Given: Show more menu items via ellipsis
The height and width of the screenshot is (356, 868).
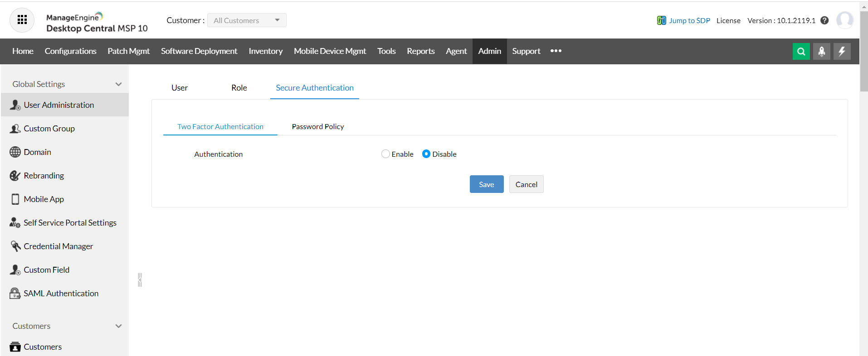Looking at the screenshot, I should (556, 51).
